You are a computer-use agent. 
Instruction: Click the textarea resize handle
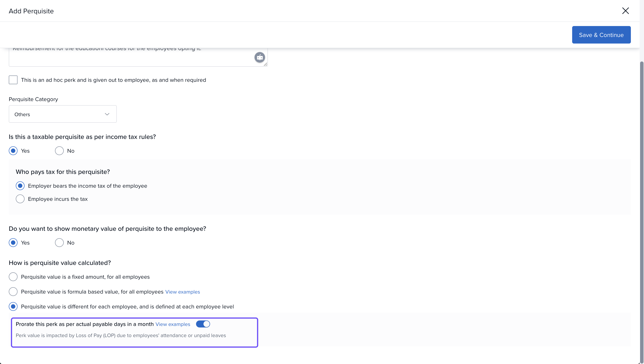click(265, 65)
